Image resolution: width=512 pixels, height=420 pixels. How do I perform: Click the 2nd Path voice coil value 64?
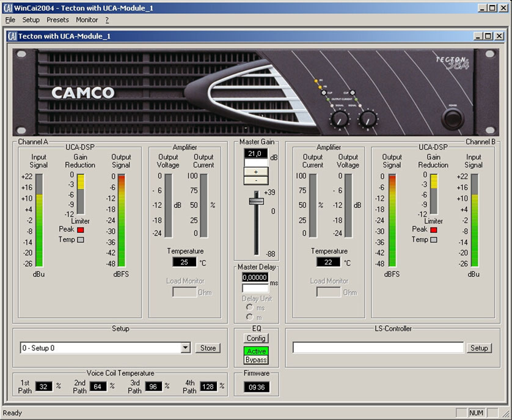[98, 387]
